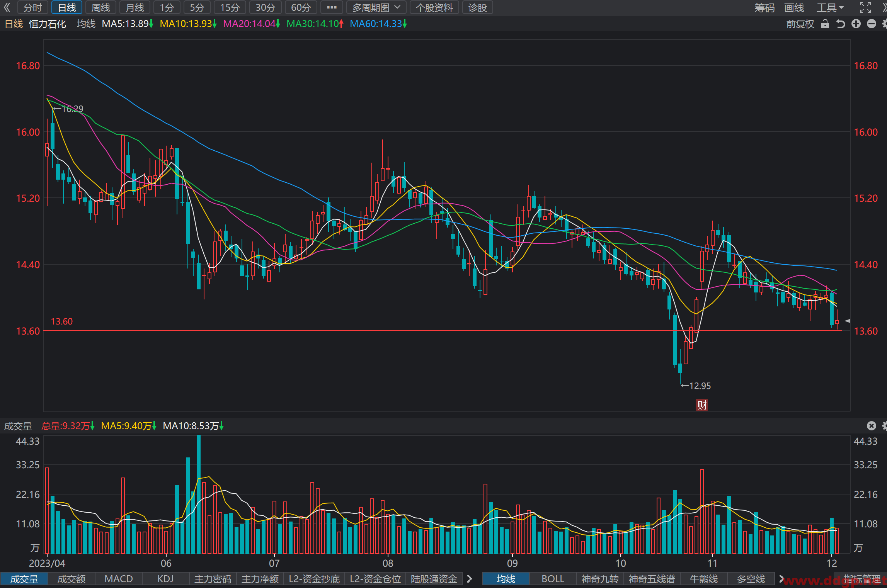Zoom out the chart with the minus icon
The width and height of the screenshot is (887, 588).
pos(871,24)
